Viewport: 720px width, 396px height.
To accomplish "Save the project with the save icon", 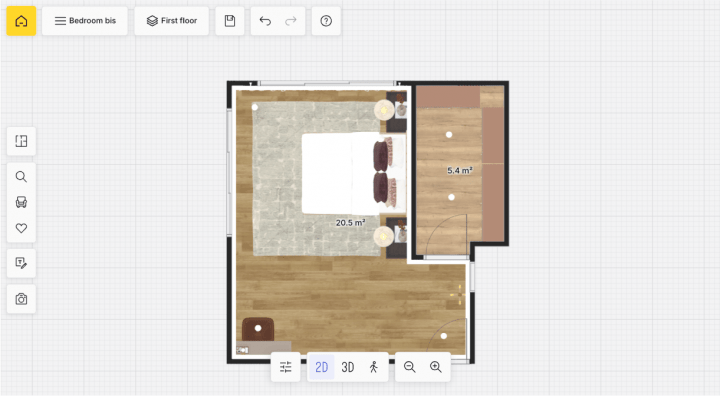I will [x=230, y=21].
